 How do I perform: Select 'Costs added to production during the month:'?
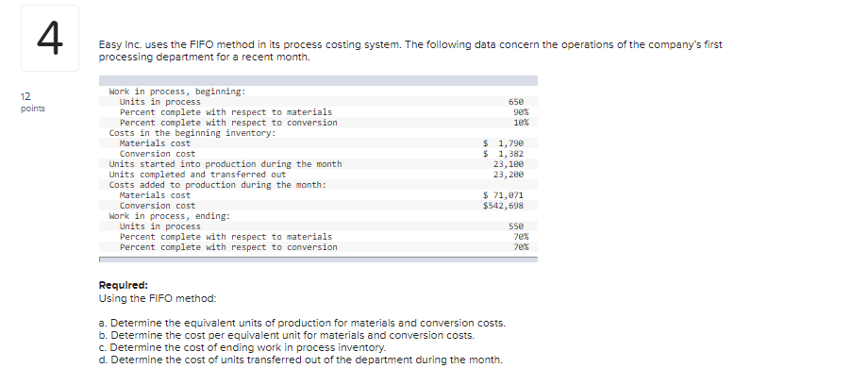coord(218,185)
